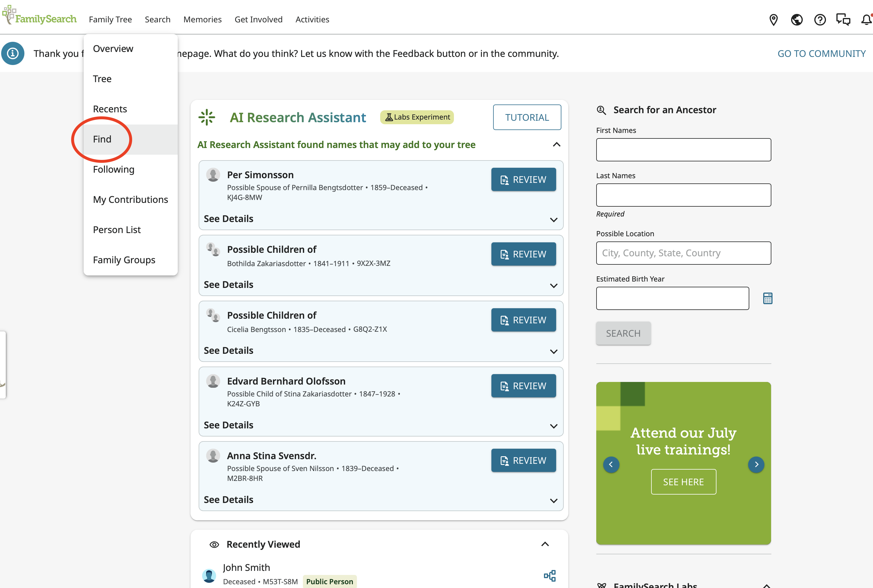Select Recents from the dropdown menu
The image size is (873, 588).
(x=131, y=109)
